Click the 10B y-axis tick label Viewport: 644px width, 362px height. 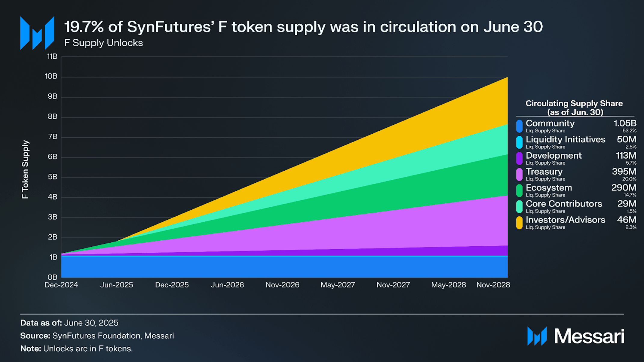(x=51, y=76)
